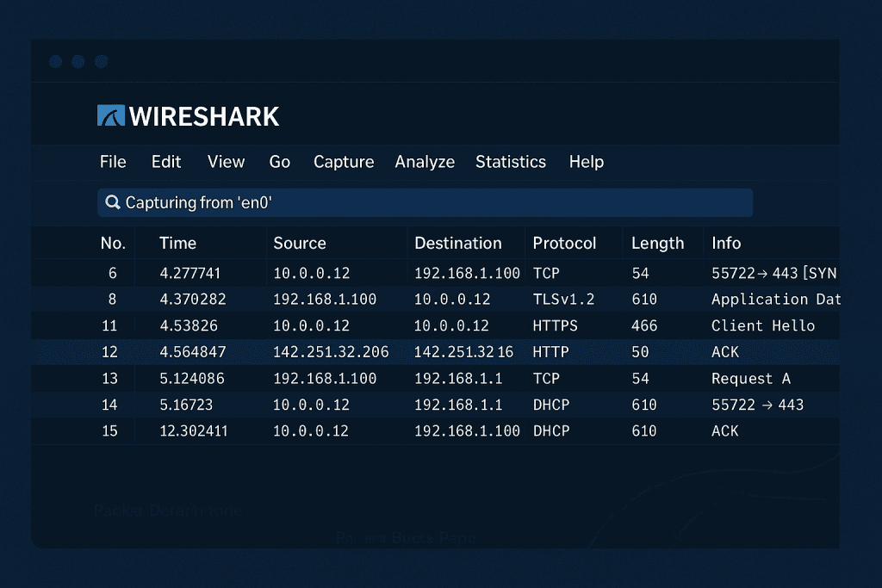This screenshot has width=882, height=588.
Task: Sort by the Info column header
Action: coord(726,243)
